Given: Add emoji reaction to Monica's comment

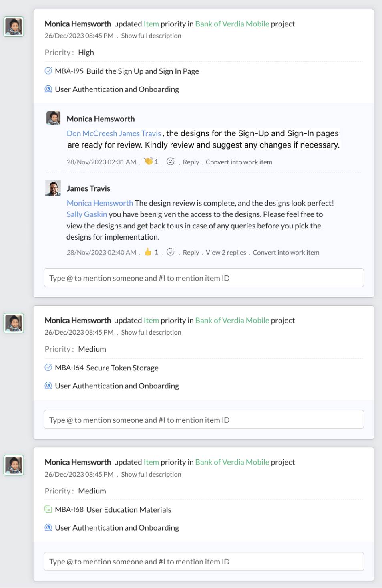Looking at the screenshot, I should (x=171, y=161).
